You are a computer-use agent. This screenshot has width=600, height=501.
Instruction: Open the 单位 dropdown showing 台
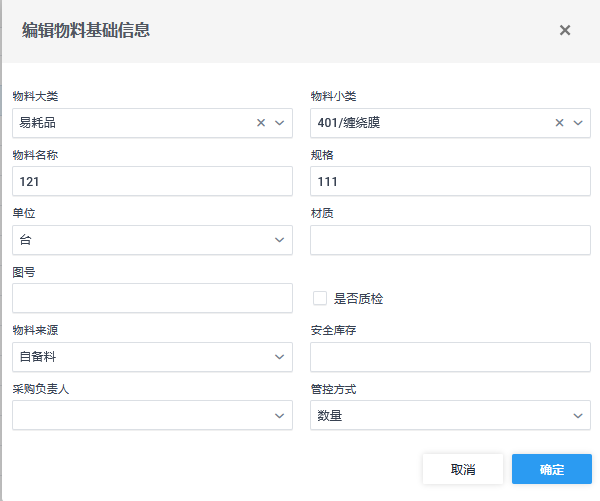[152, 240]
